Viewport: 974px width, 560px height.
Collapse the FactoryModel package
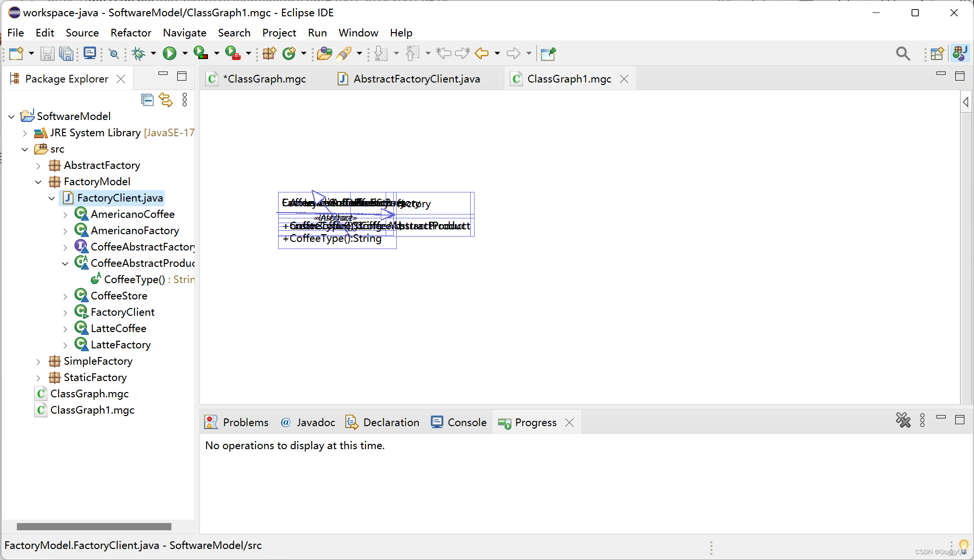(38, 181)
